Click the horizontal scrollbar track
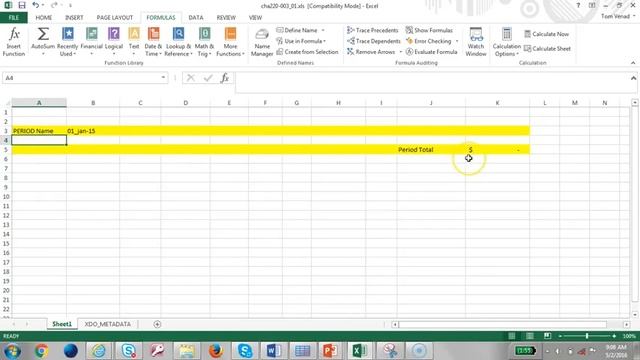The width and height of the screenshot is (640, 360). [502, 324]
